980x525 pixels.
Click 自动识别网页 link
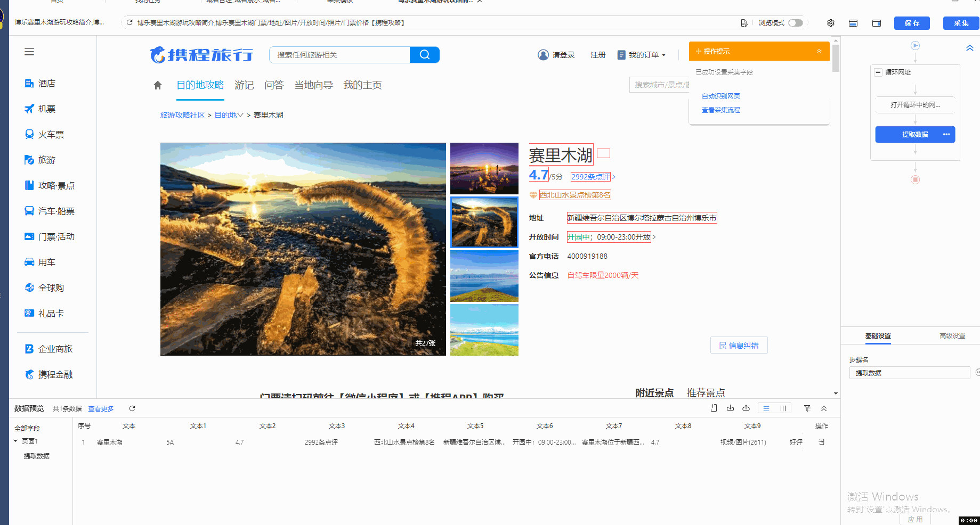pyautogui.click(x=720, y=96)
